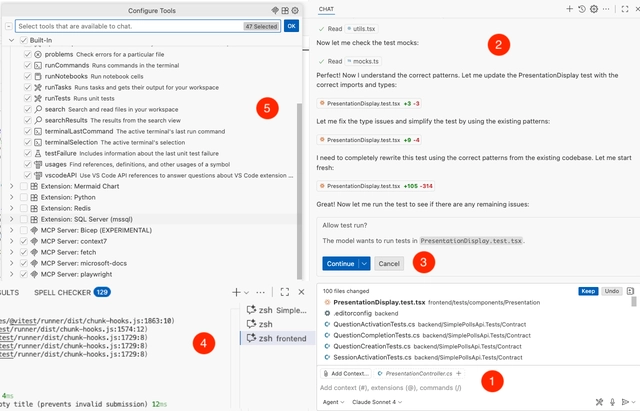Viewport: 640px width, 411px height.
Task: Open the mocks.ts file chip
Action: tap(363, 61)
